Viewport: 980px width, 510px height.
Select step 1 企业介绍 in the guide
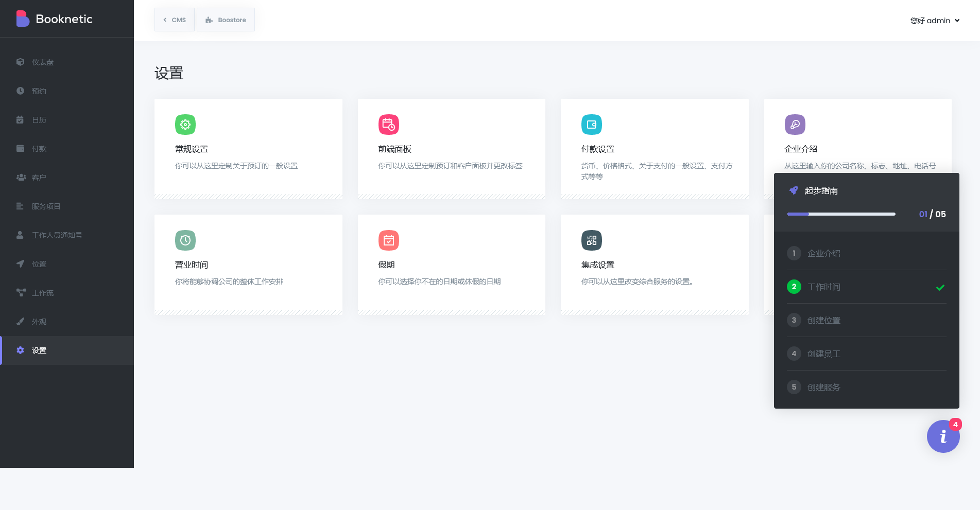[x=823, y=253]
